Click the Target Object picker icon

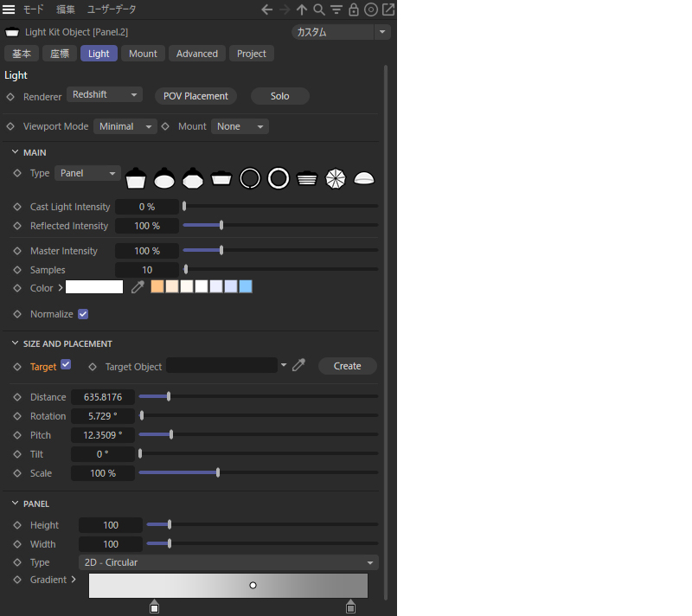point(299,366)
